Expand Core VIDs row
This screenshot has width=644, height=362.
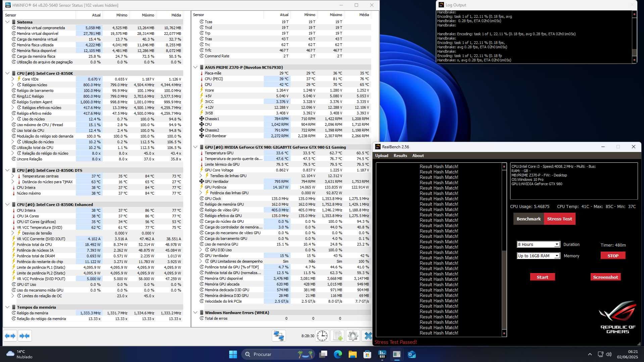(x=13, y=79)
